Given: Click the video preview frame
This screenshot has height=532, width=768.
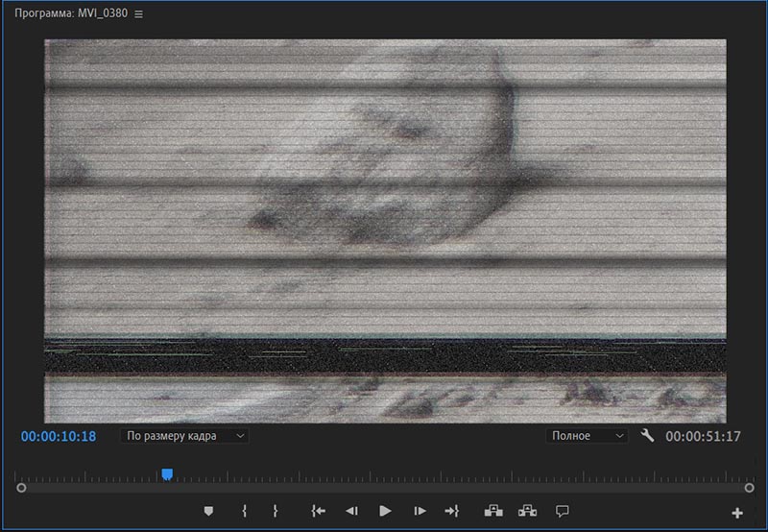Looking at the screenshot, I should click(x=385, y=231).
